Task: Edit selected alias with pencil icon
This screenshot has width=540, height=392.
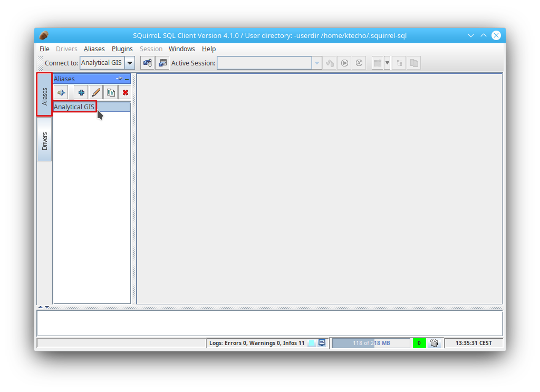Action: (96, 92)
